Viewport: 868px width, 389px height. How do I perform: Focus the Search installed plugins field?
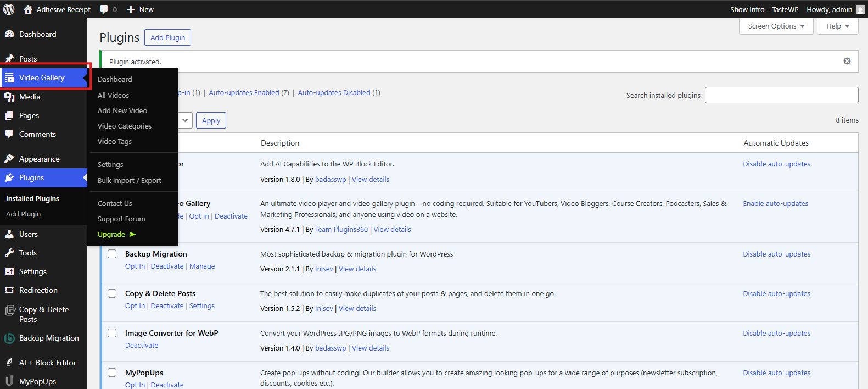[781, 95]
